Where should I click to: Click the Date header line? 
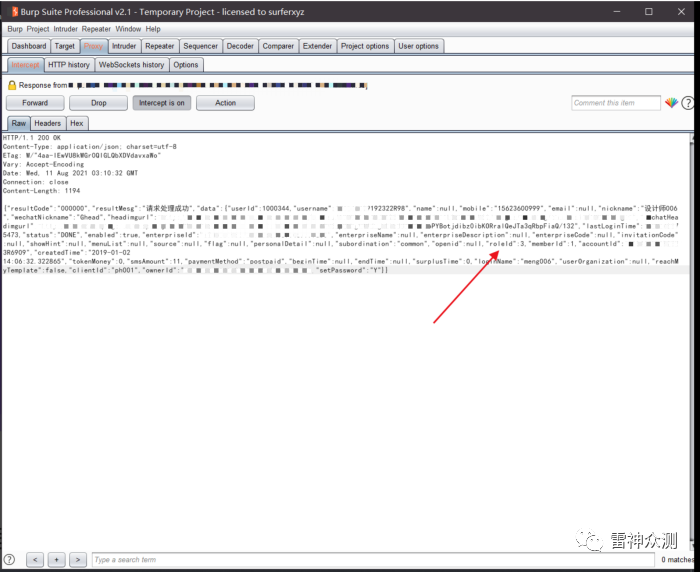tap(71, 173)
